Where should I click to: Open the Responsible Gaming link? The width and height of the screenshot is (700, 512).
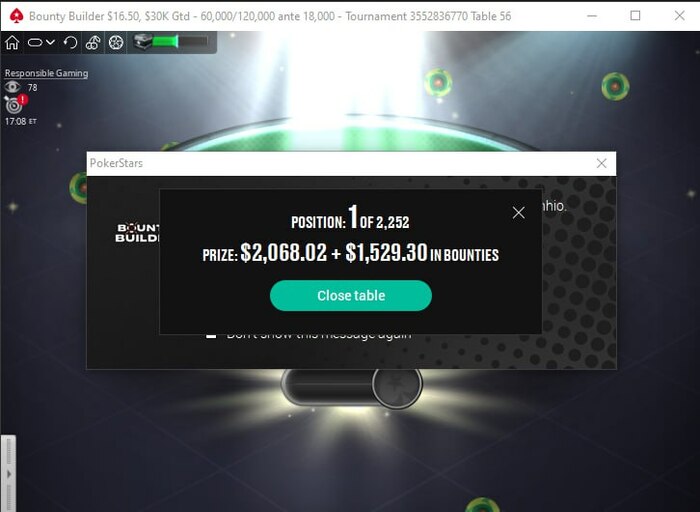[x=46, y=73]
